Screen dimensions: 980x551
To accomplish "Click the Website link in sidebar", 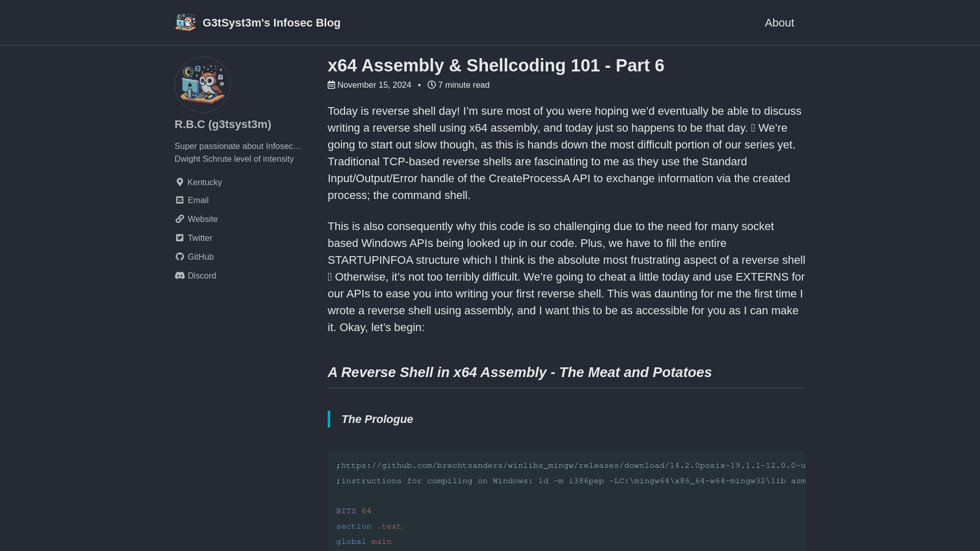I will pos(202,219).
